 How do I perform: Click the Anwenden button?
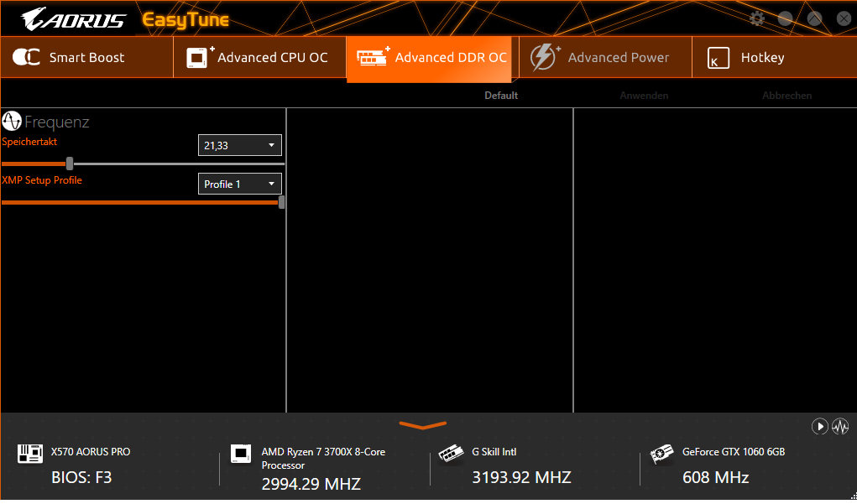pos(644,96)
